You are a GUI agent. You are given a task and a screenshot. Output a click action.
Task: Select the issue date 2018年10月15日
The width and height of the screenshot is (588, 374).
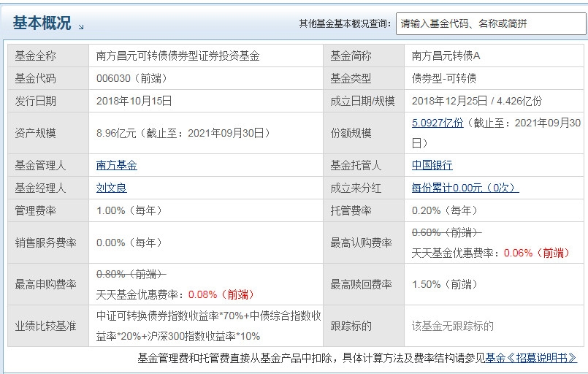tap(134, 101)
